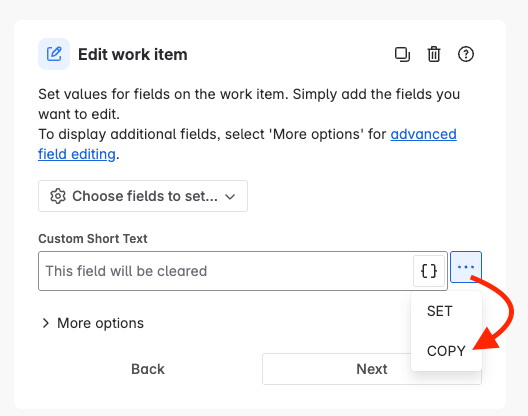
Task: Click the chevron beside More options
Action: 46,323
